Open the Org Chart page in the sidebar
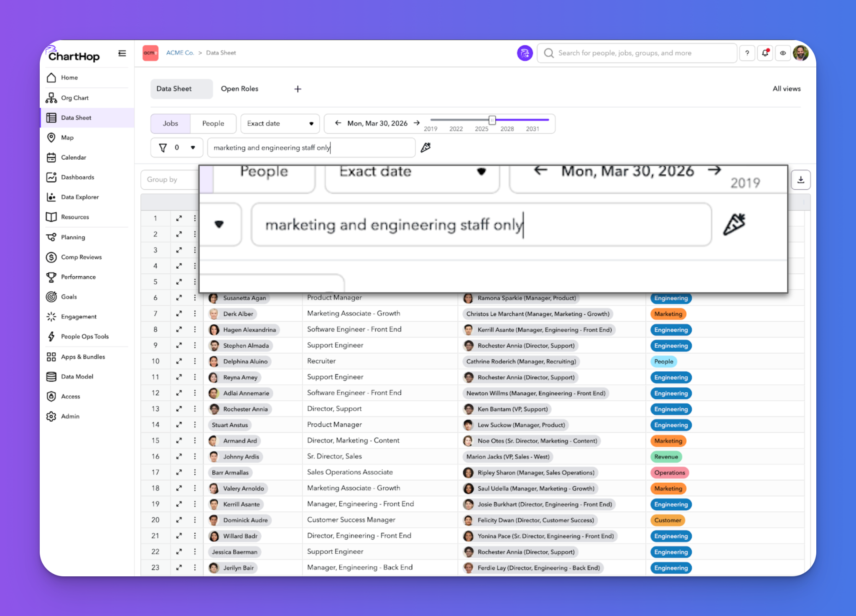This screenshot has width=856, height=616. (75, 98)
